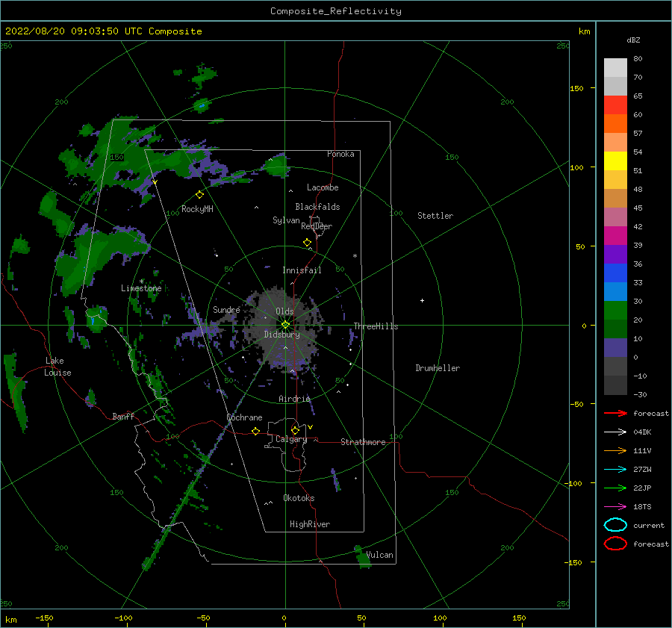The height and width of the screenshot is (628, 672).
Task: Click the Stettler city label
Action: pos(435,216)
